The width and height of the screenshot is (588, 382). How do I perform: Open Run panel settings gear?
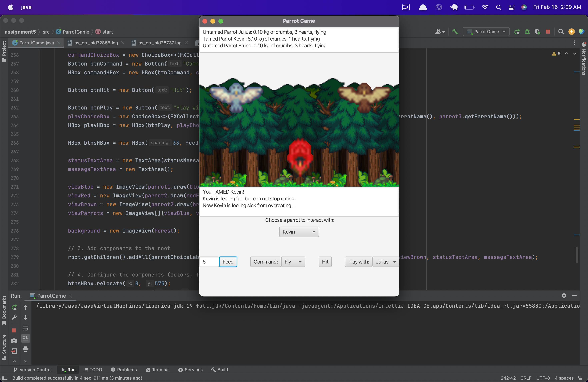pos(564,296)
